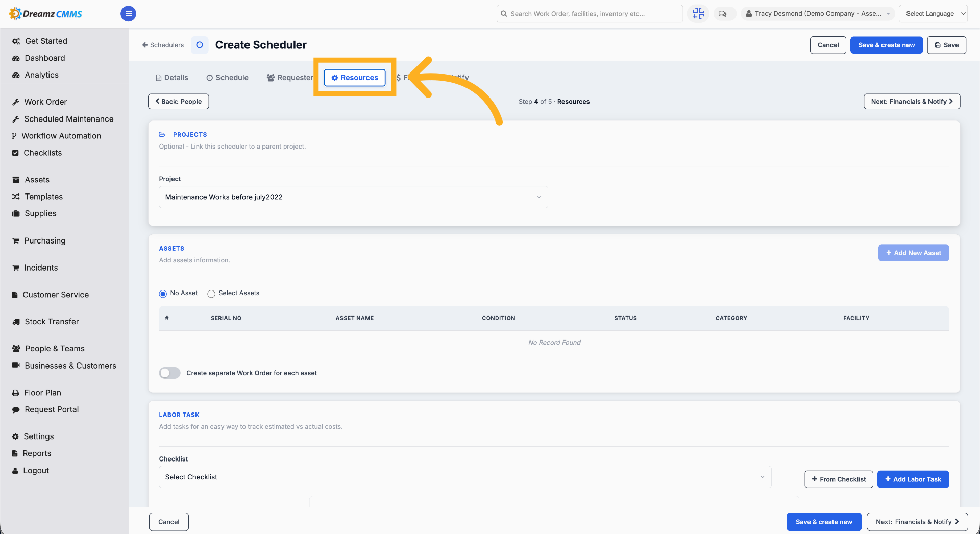
Task: Click the ASSET NAME column header
Action: click(x=354, y=318)
